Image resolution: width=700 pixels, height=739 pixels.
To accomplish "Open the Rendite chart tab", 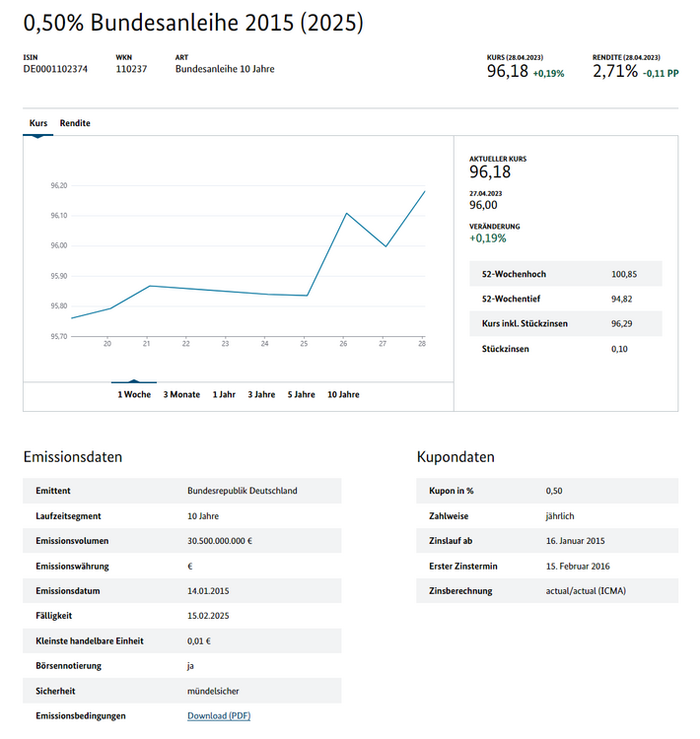I will pos(75,123).
